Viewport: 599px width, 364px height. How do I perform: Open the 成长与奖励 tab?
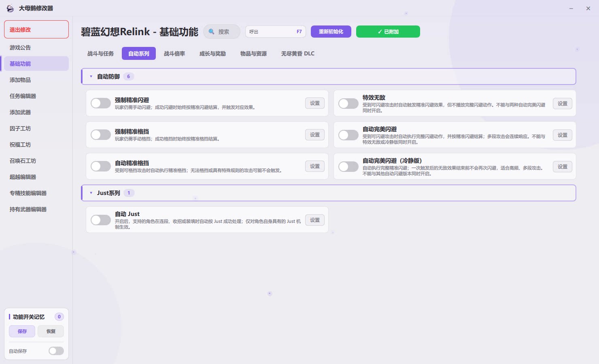(x=212, y=53)
